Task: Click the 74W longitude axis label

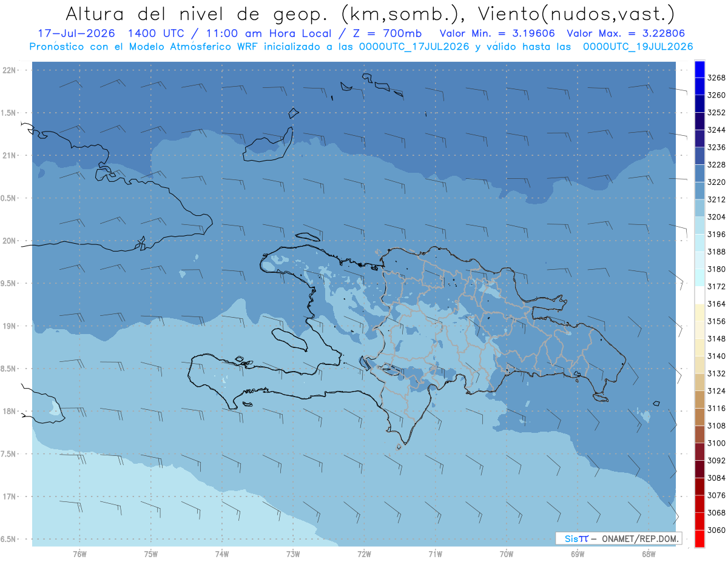Action: (x=222, y=554)
